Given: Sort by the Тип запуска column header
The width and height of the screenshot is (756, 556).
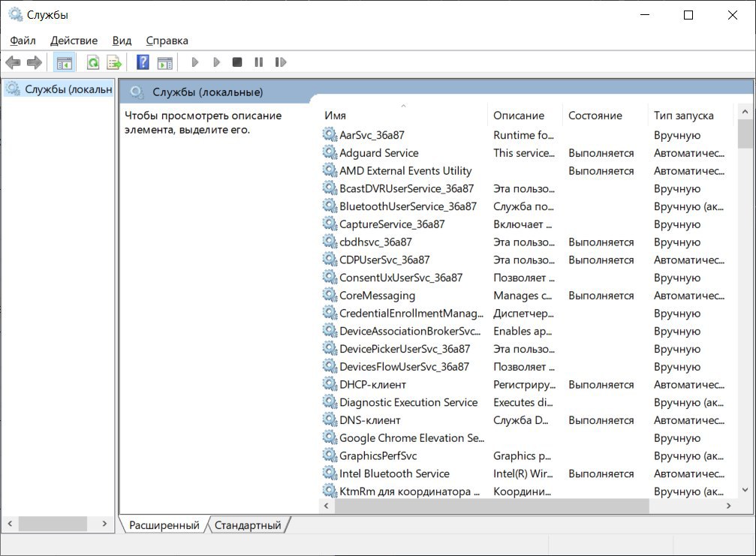Looking at the screenshot, I should pyautogui.click(x=690, y=115).
